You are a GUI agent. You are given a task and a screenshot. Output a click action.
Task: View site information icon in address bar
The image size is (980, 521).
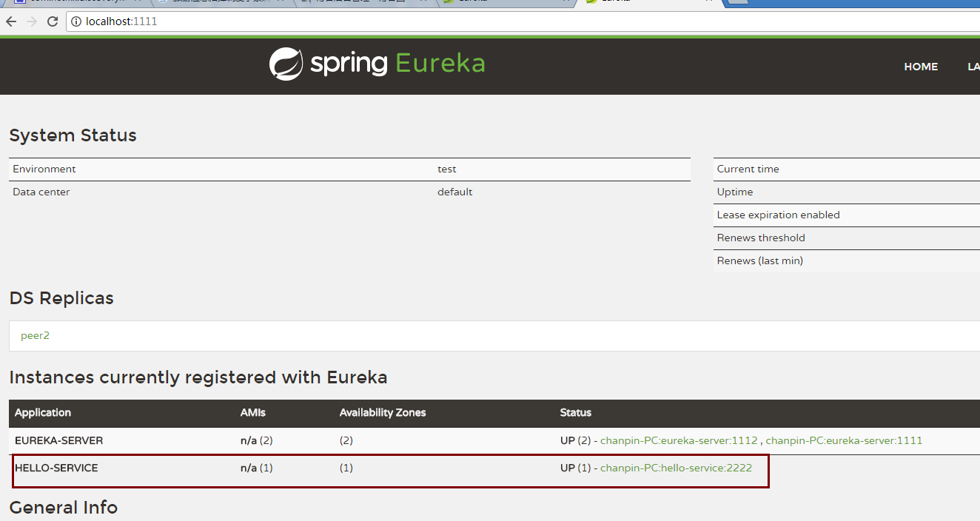coord(76,21)
